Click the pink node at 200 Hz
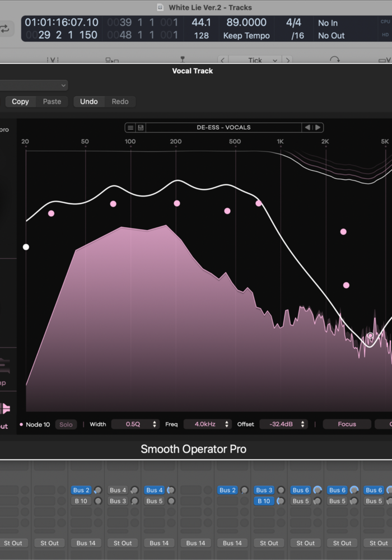Image resolution: width=392 pixels, height=560 pixels. 177,203
